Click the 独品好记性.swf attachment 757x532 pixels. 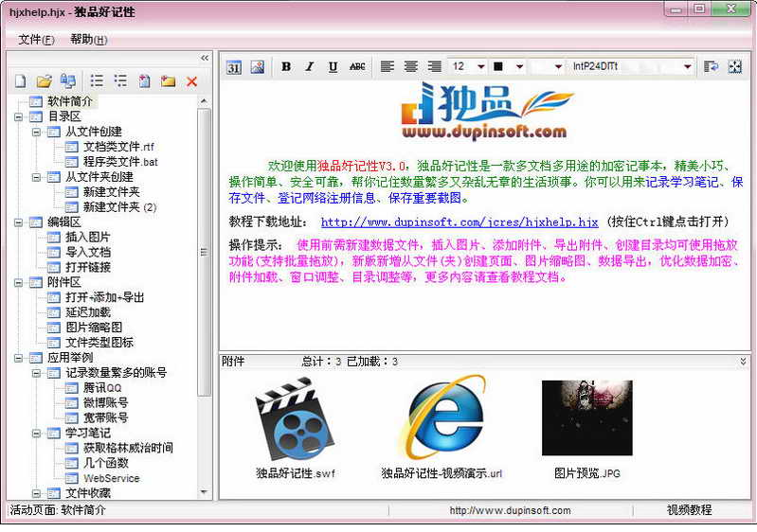point(295,426)
